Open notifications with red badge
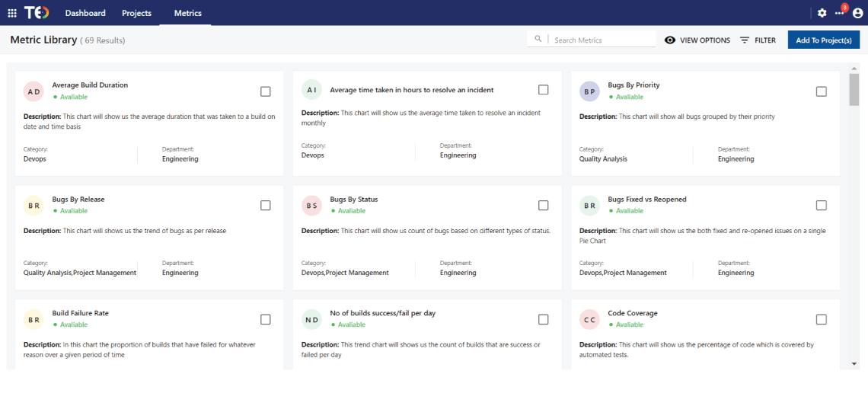This screenshot has width=868, height=406. click(x=840, y=13)
